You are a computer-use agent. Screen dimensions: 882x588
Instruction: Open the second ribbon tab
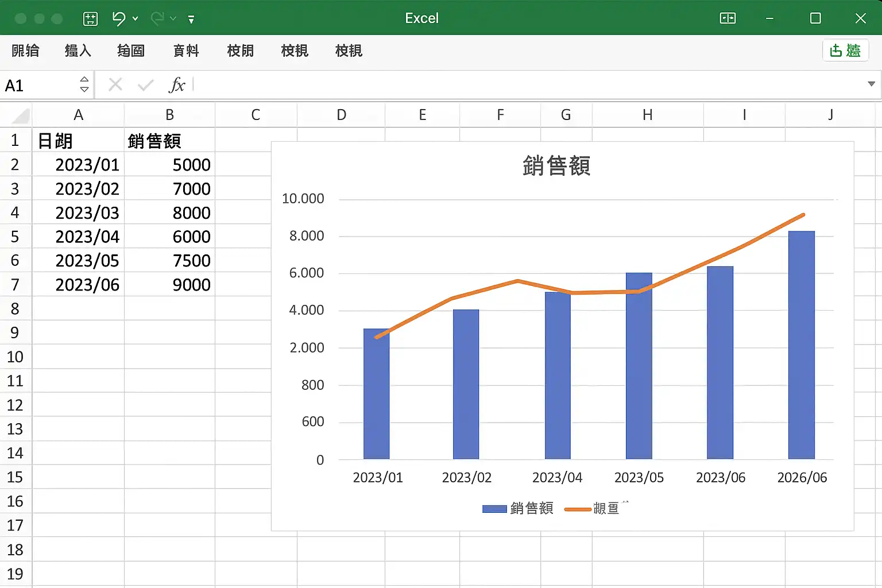[78, 51]
